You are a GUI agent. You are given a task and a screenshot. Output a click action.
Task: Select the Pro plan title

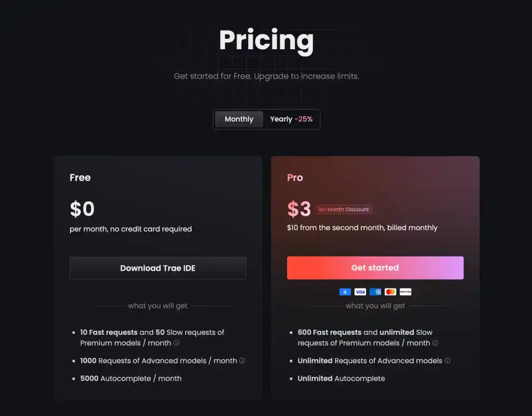(x=295, y=177)
